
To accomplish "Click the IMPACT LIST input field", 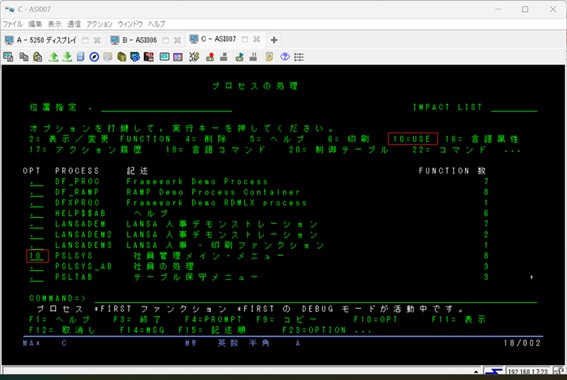I will (514, 107).
